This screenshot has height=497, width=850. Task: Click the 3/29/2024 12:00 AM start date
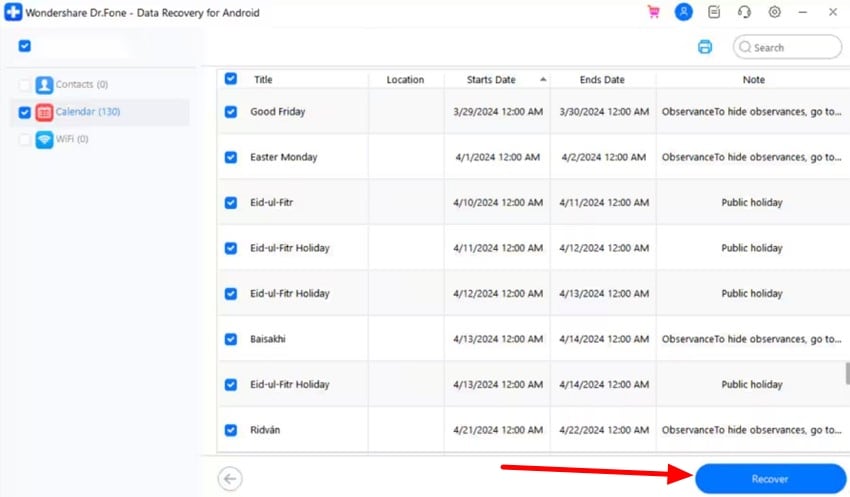498,112
